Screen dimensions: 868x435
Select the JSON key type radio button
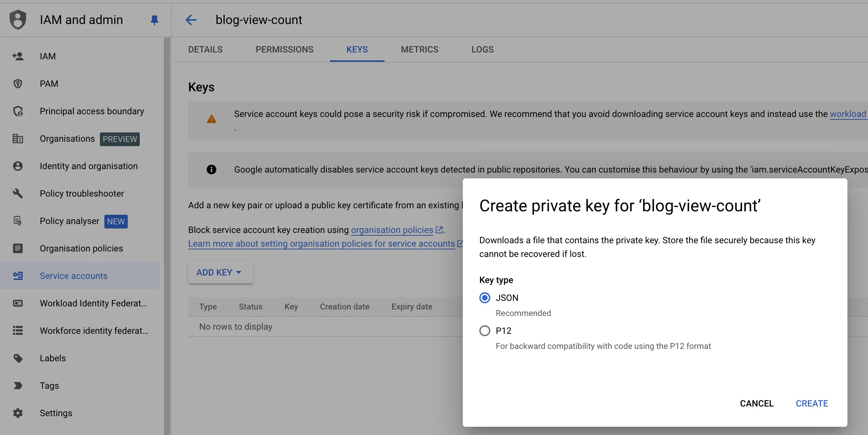click(484, 298)
